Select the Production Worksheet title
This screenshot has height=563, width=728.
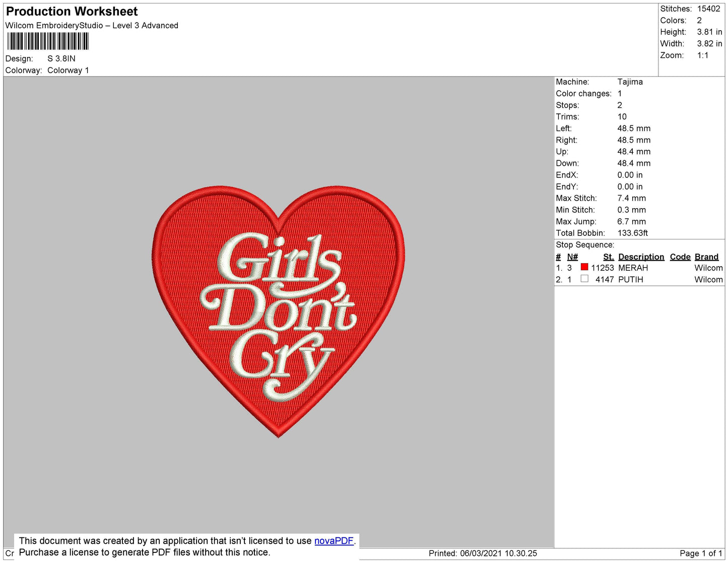tap(72, 12)
